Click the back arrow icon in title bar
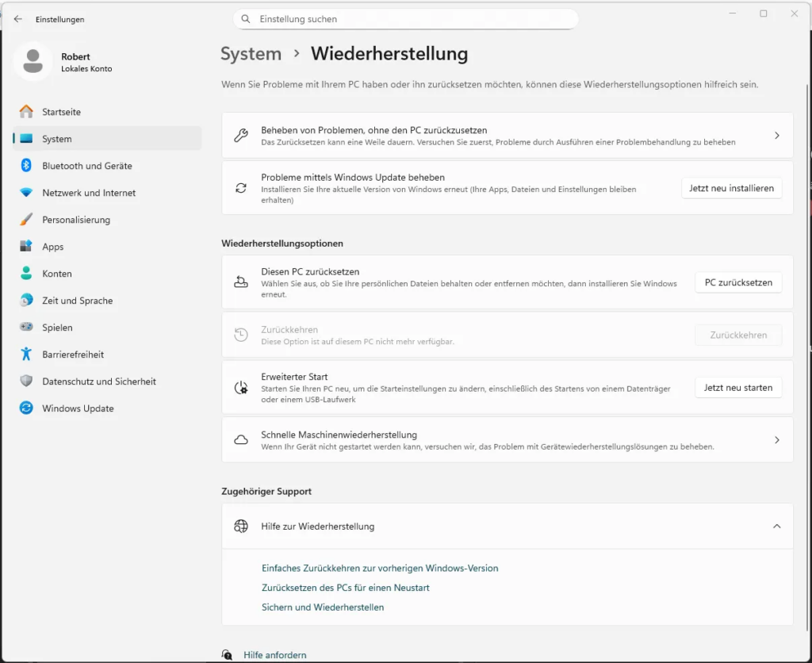 point(18,19)
